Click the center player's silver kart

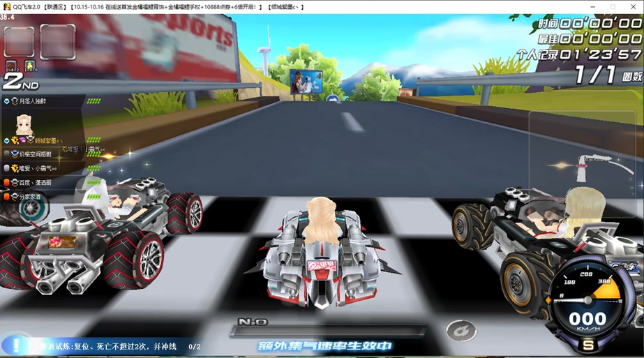[322, 255]
